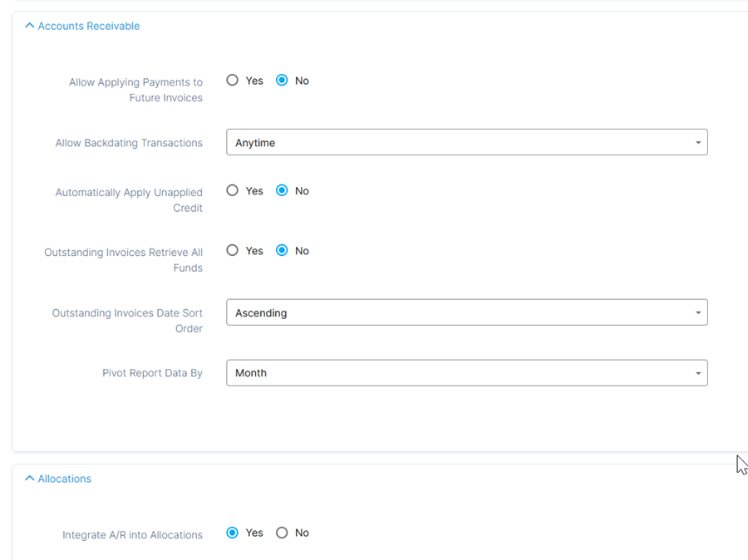
Task: Click the Accounts Receivable section heading
Action: point(89,27)
